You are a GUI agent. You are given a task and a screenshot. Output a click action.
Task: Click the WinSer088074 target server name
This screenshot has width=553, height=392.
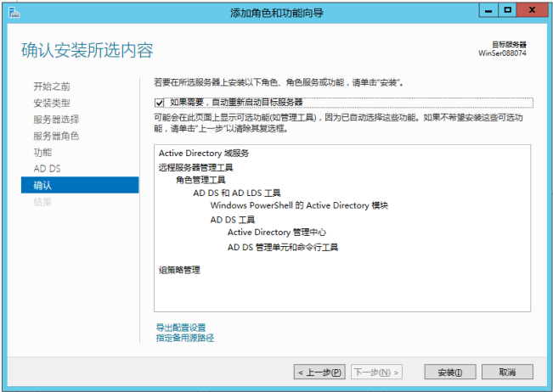(502, 53)
